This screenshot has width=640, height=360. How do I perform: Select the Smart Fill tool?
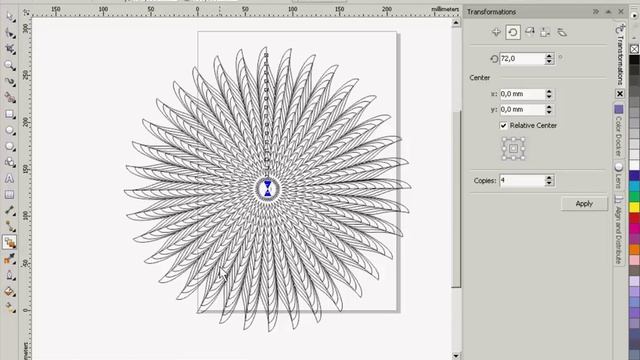click(10, 98)
